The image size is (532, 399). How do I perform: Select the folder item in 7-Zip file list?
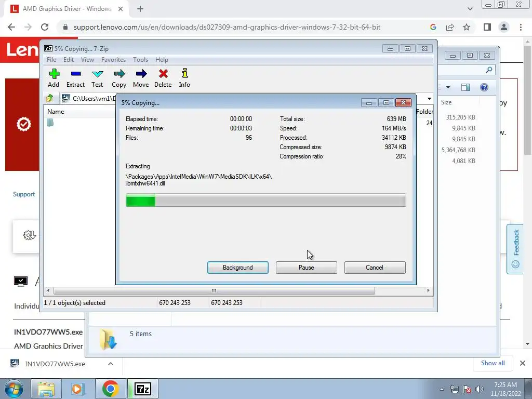(50, 123)
